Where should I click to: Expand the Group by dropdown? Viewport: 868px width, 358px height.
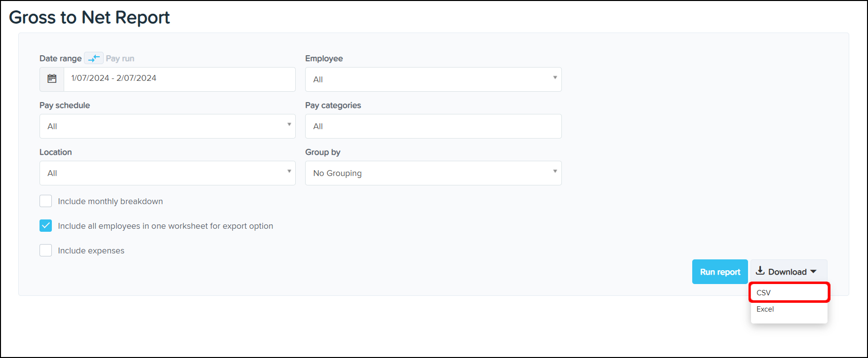(x=433, y=173)
